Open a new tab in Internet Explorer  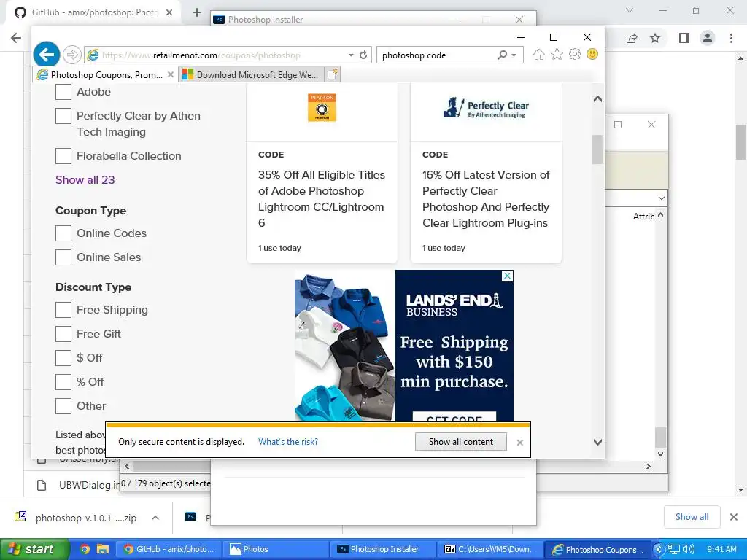333,74
